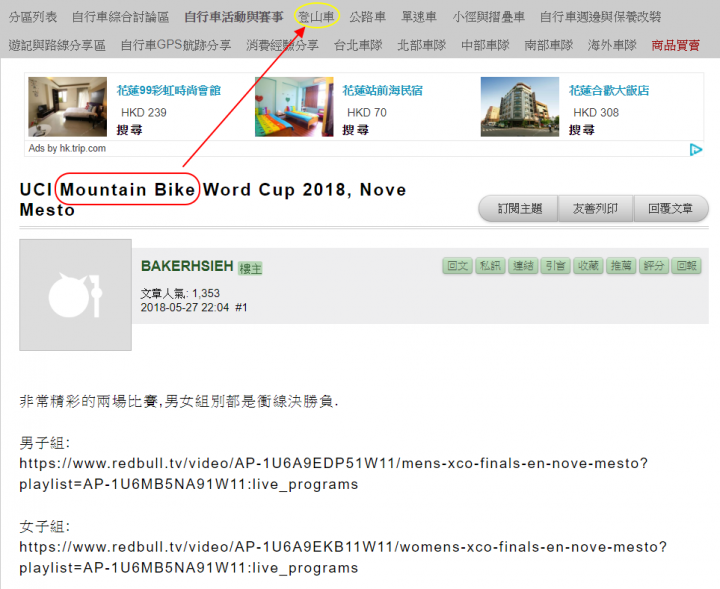Viewport: 720px width, 589px height.
Task: Click the 回覆文章 reply article button
Action: click(671, 209)
